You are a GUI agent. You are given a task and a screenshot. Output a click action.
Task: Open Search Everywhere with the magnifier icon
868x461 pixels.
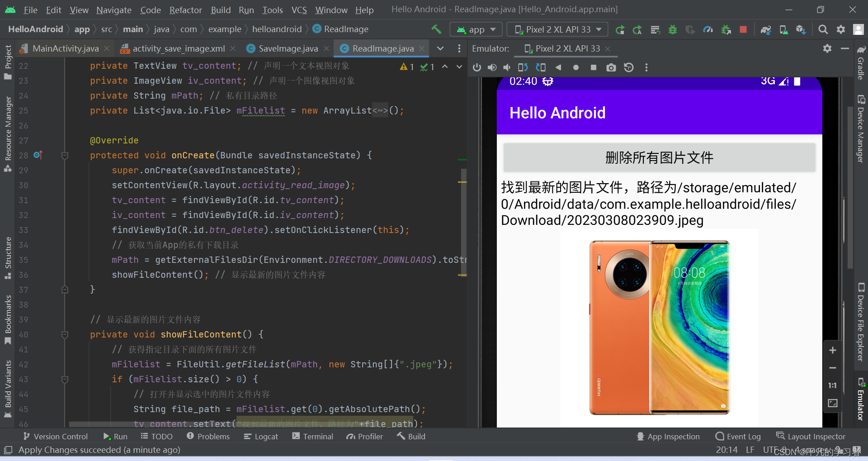click(823, 29)
